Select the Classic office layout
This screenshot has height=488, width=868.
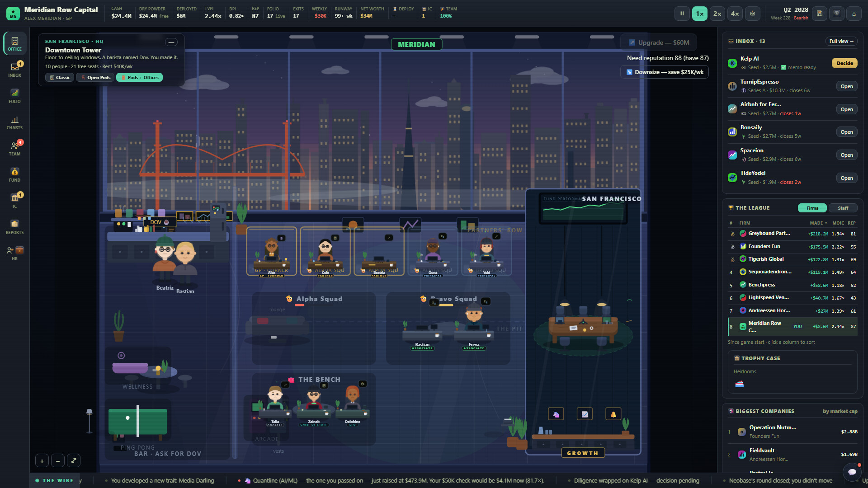60,78
